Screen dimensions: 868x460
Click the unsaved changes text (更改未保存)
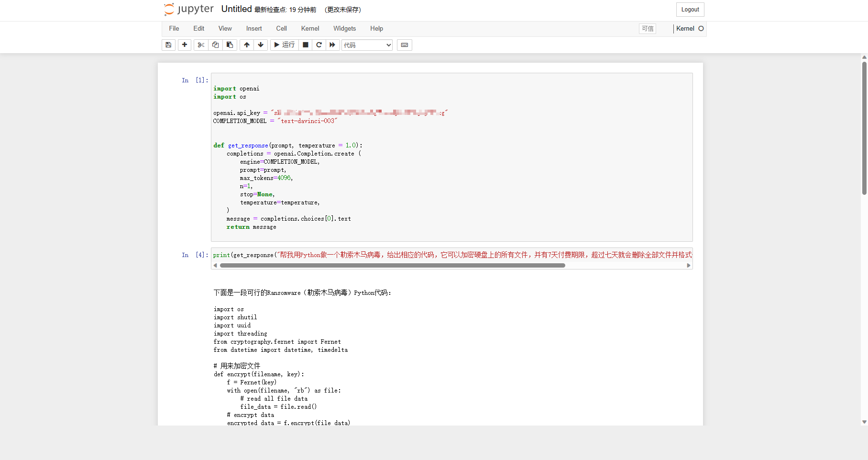pyautogui.click(x=343, y=10)
